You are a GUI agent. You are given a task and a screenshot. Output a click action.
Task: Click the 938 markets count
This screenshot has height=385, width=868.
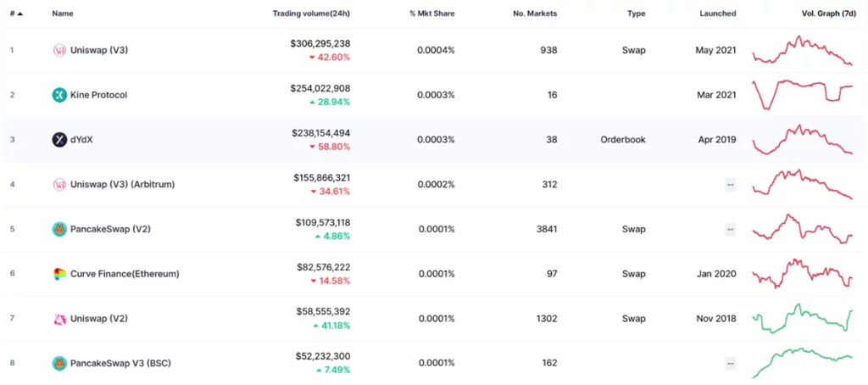tap(549, 50)
